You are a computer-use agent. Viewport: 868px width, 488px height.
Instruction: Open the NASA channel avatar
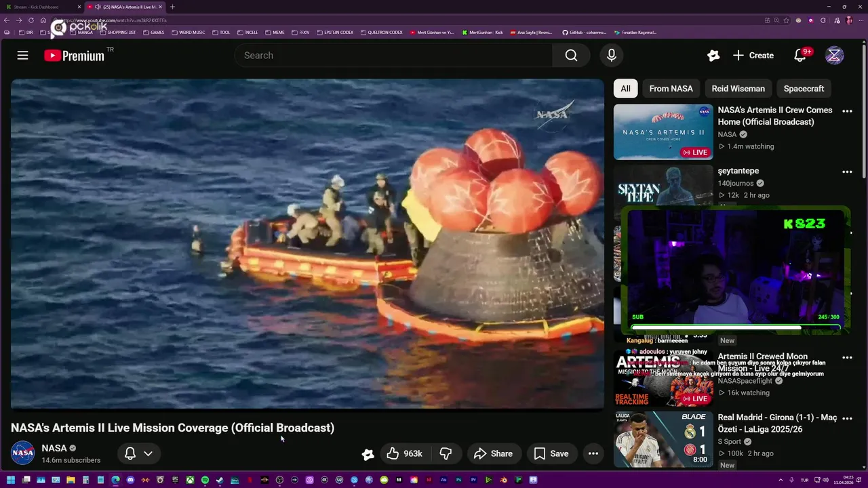point(22,453)
